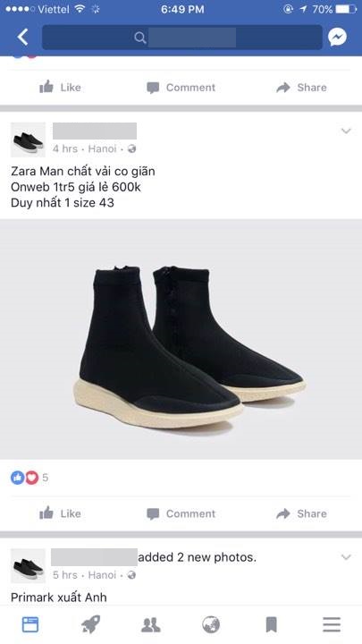
Task: Comment on the Zara Man boots post
Action: click(x=181, y=513)
